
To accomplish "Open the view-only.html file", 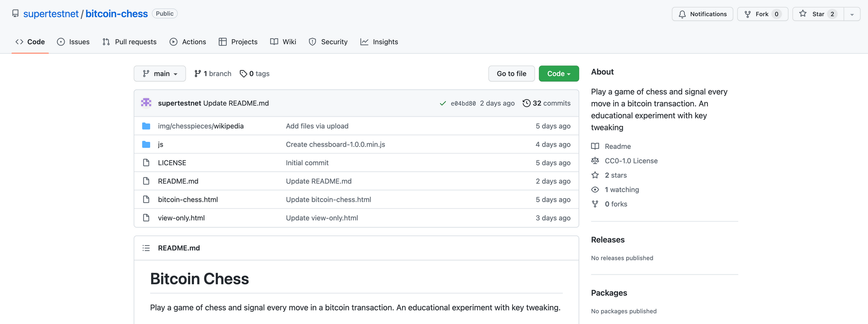I will coord(181,218).
